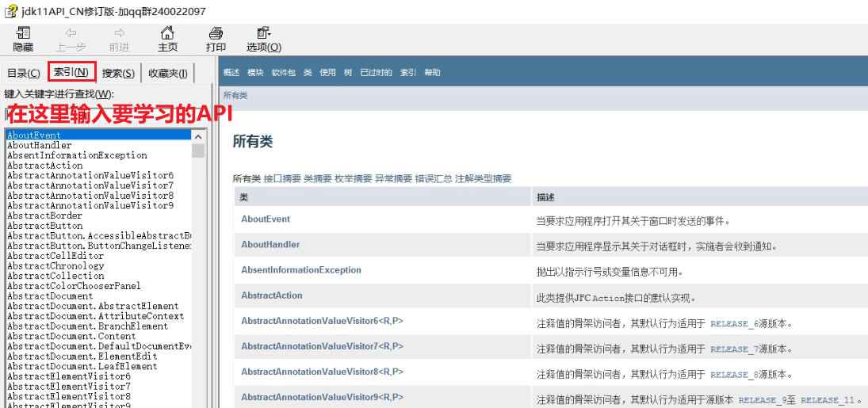Open 概述 in the top navigation bar
The image size is (868, 408).
[231, 73]
